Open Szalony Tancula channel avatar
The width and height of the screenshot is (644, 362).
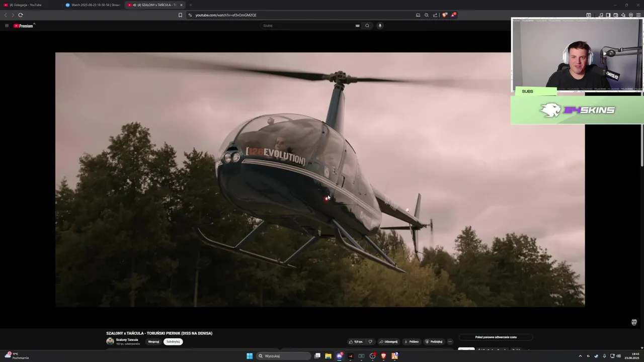110,341
